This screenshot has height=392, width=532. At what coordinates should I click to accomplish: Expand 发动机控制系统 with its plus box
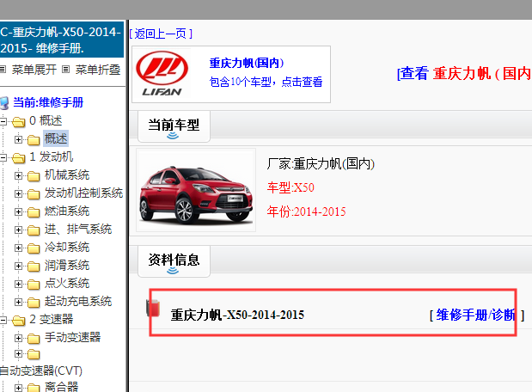pos(19,193)
